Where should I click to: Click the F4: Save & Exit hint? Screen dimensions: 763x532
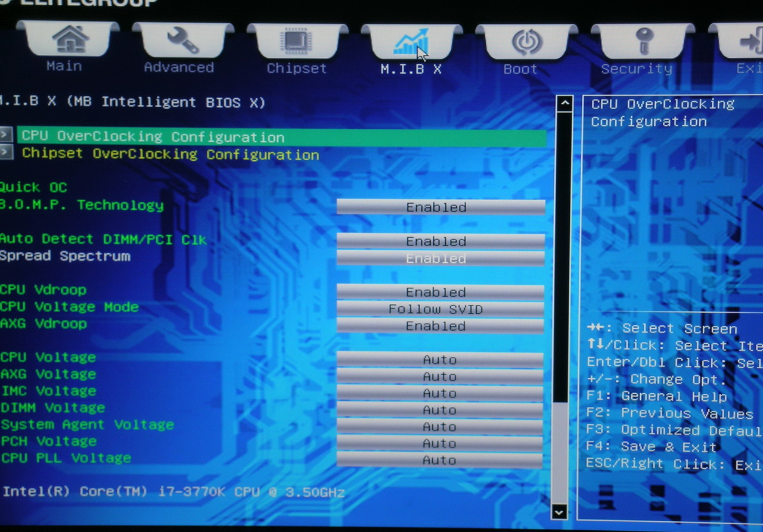click(652, 447)
